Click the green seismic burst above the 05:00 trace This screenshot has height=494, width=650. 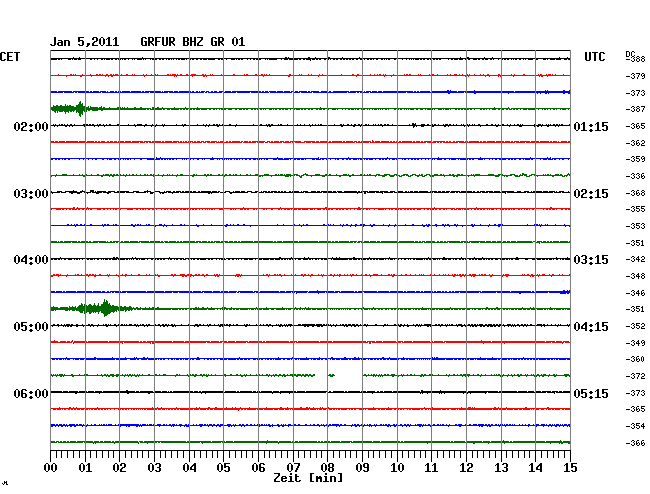click(92, 308)
